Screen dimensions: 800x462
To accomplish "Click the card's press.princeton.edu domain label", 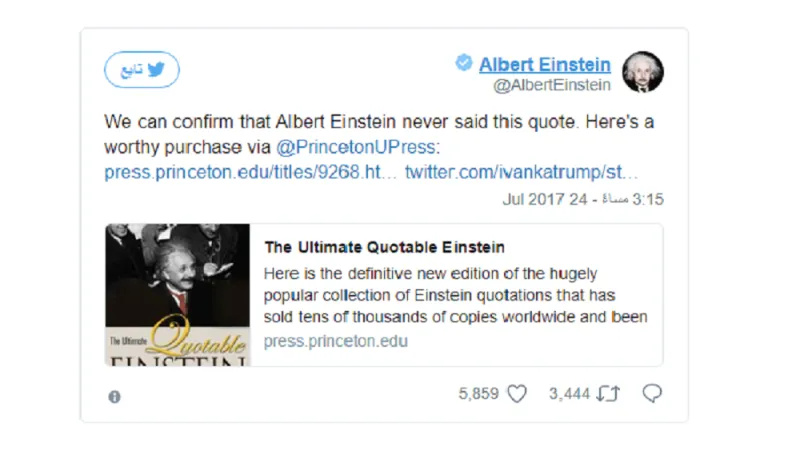I will tap(336, 341).
